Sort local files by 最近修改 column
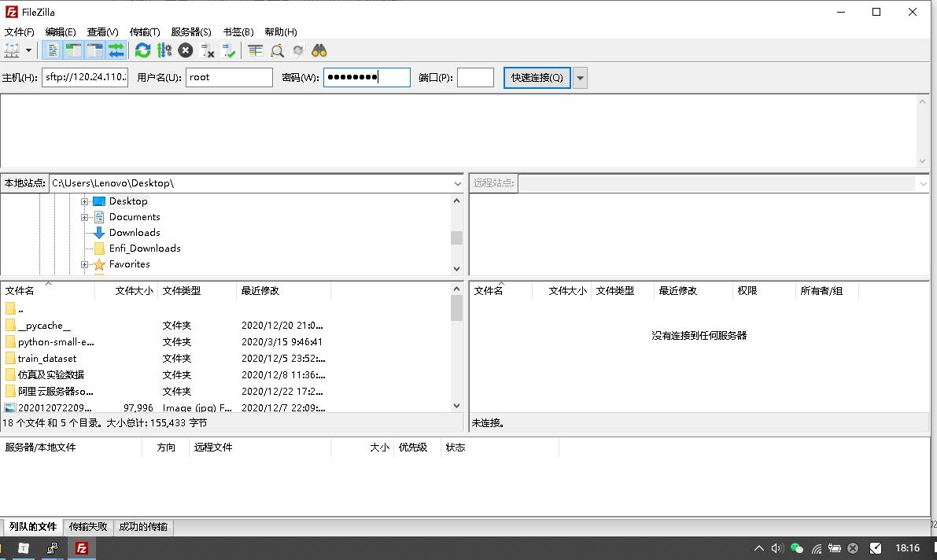The width and height of the screenshot is (937, 560). coord(283,290)
